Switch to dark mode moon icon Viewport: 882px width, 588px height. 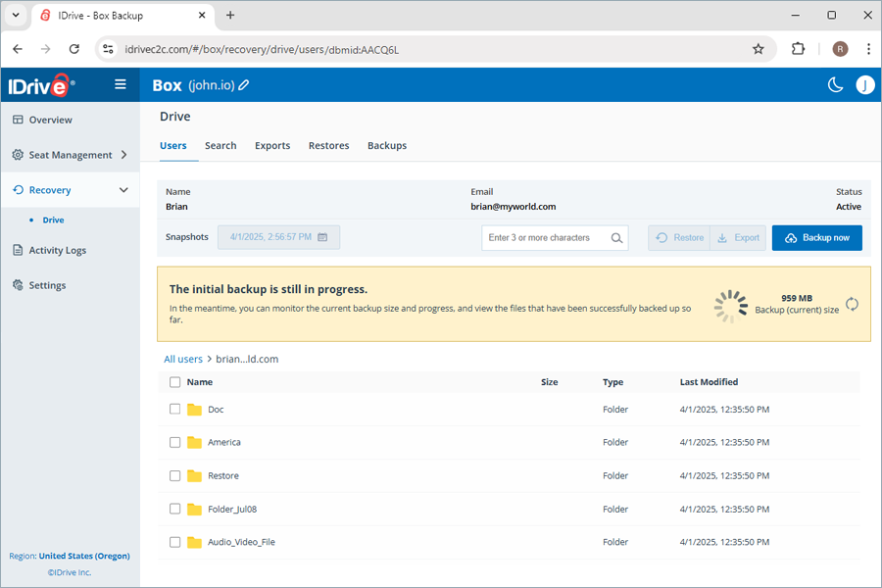pos(835,85)
